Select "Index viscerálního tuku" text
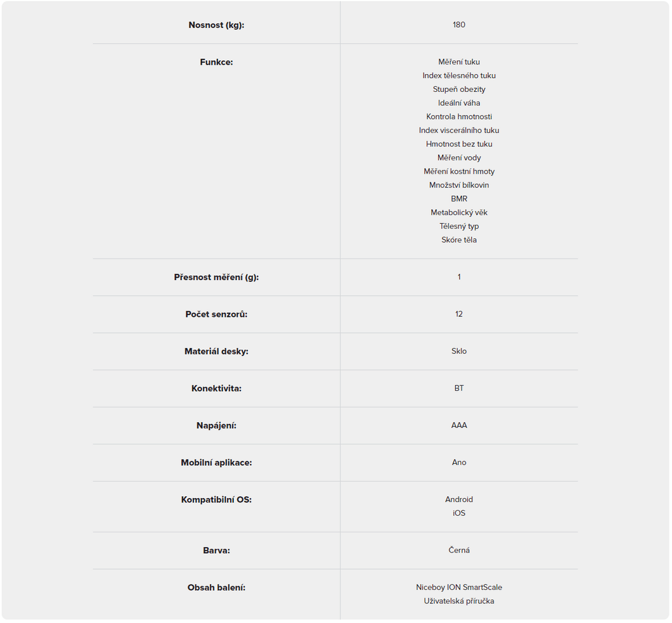The image size is (672, 623). point(459,131)
